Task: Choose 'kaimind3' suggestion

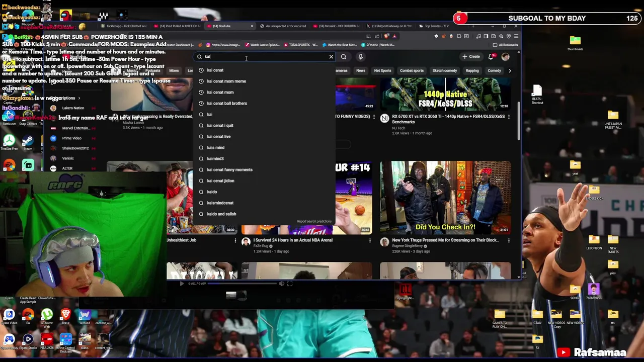Action: click(x=265, y=158)
